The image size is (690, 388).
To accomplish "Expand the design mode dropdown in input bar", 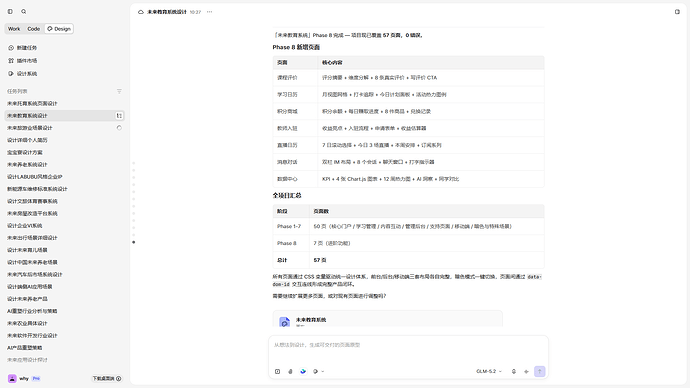I will pos(318,371).
